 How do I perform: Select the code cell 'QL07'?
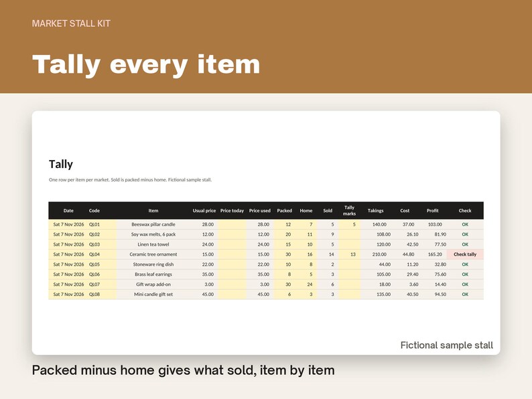[94, 285]
